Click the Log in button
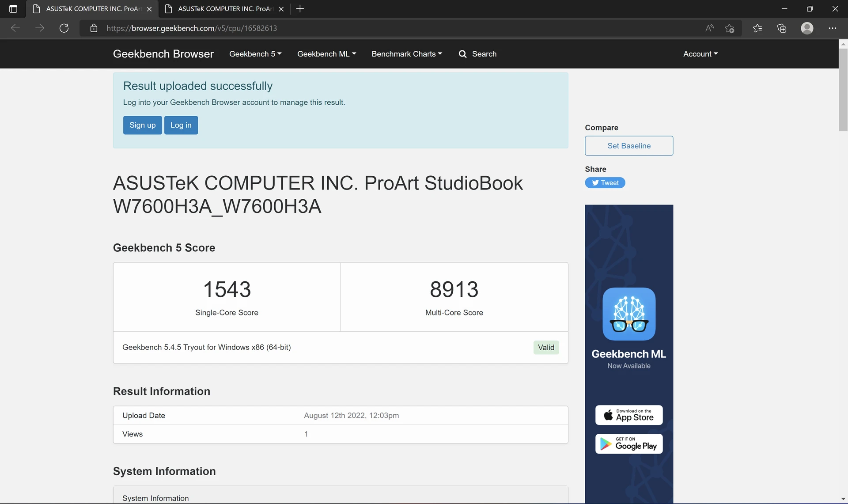The image size is (848, 504). click(181, 125)
